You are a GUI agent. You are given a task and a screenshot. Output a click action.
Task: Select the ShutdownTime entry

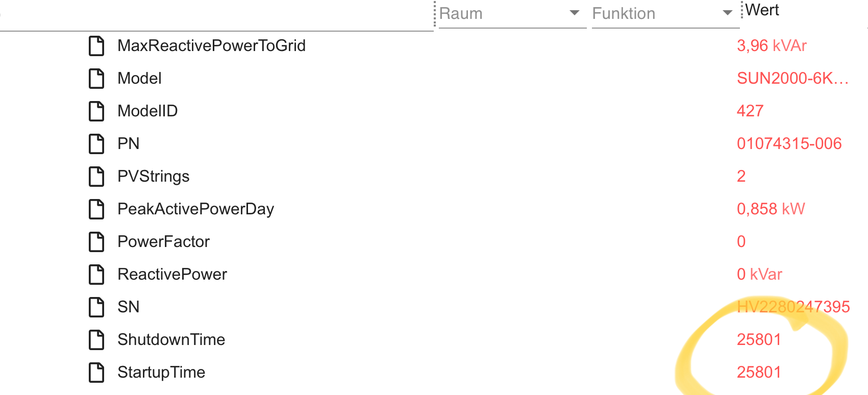pyautogui.click(x=171, y=339)
